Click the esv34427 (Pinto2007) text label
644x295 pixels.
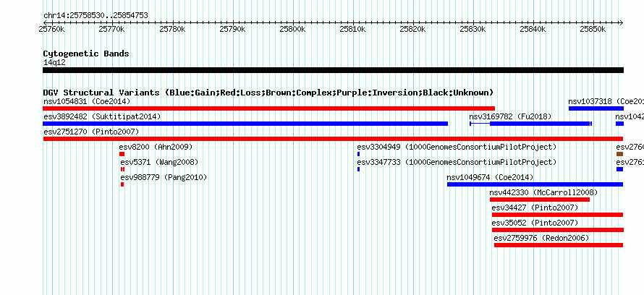click(535, 208)
